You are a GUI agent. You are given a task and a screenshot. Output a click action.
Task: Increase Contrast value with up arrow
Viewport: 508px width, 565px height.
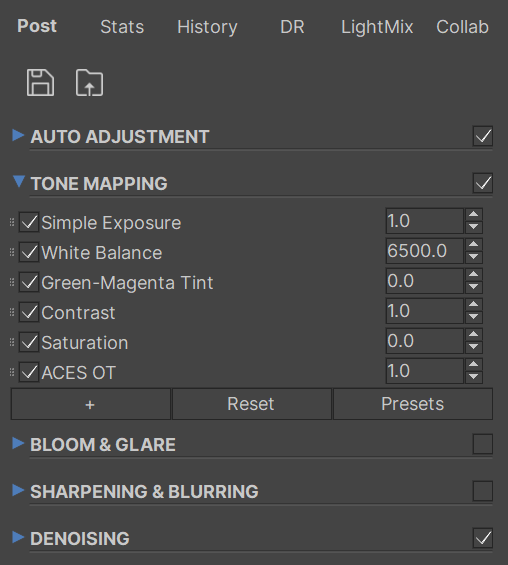click(x=473, y=304)
